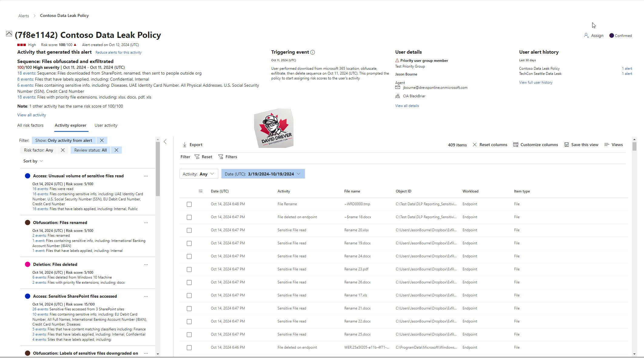Remove the 'Show: Only activity from alert' filter
This screenshot has width=644, height=358.
[x=102, y=140]
